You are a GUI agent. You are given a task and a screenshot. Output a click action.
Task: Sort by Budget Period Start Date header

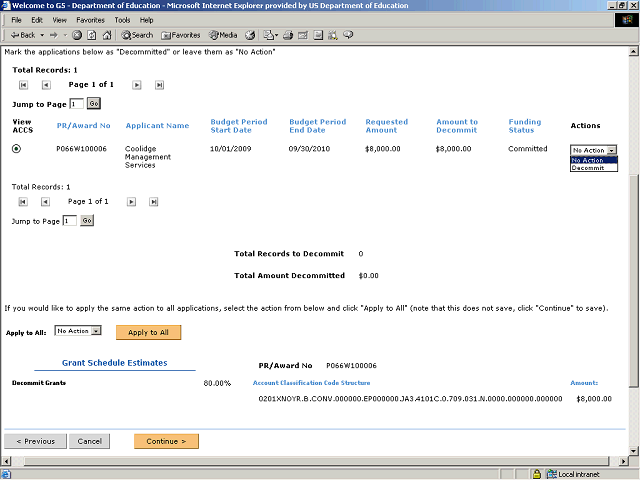[239, 126]
